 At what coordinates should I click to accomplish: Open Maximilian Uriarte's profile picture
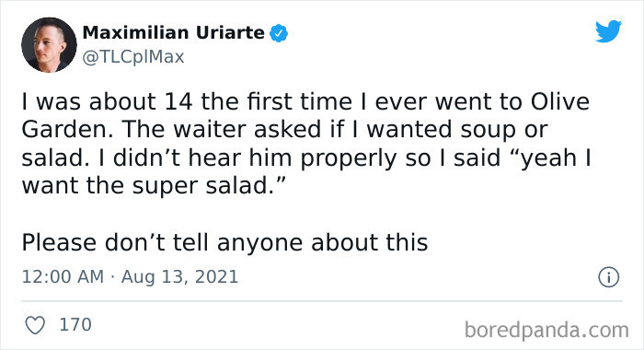[x=49, y=45]
